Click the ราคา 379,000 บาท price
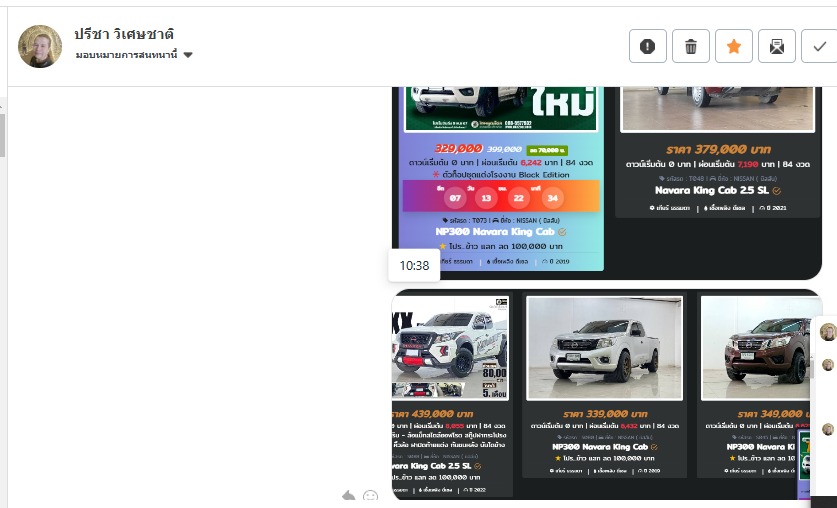The width and height of the screenshot is (837, 508). point(718,149)
